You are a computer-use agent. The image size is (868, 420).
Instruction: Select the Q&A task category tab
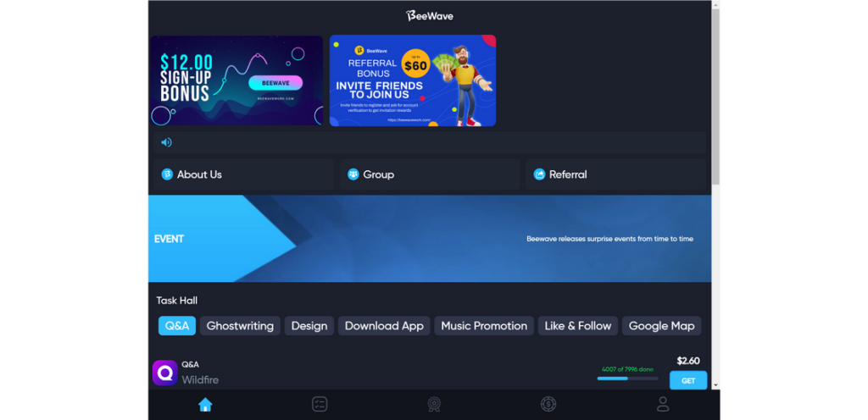[177, 326]
